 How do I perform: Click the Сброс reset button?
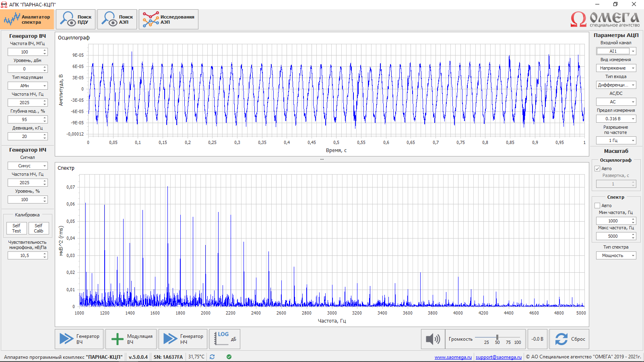point(570,339)
